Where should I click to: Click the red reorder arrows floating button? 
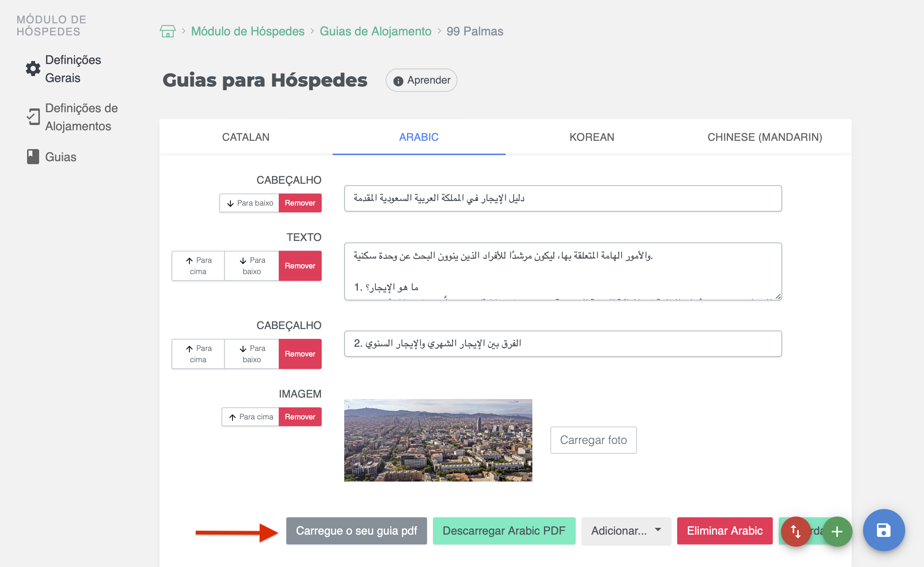coord(795,532)
